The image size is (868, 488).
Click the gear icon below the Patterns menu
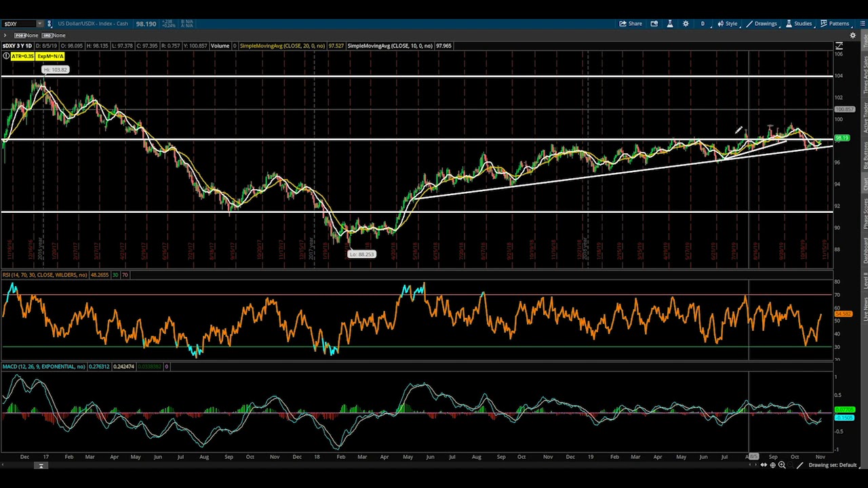point(853,35)
